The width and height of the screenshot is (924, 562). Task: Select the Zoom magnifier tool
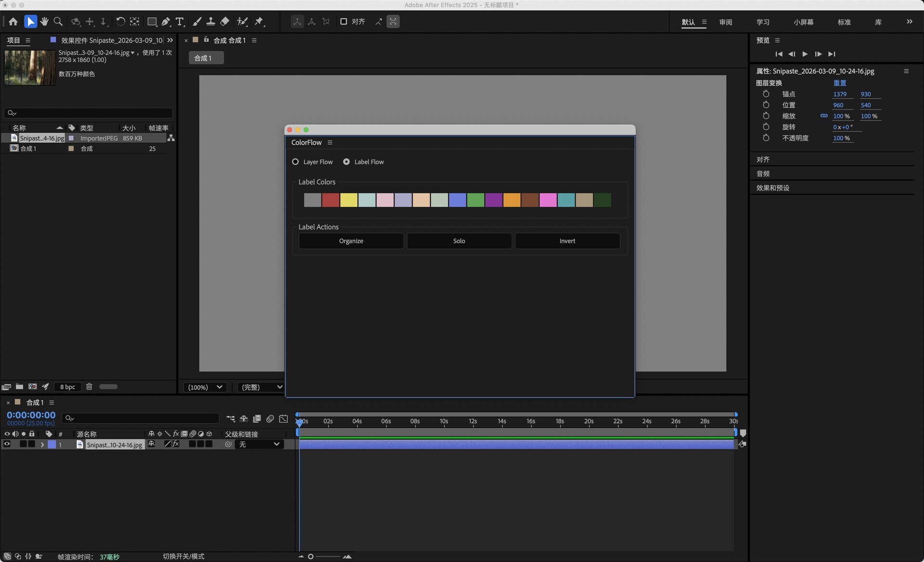tap(58, 22)
